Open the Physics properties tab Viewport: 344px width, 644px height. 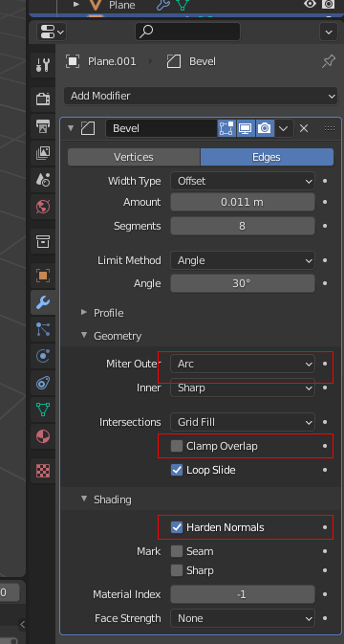(43, 356)
